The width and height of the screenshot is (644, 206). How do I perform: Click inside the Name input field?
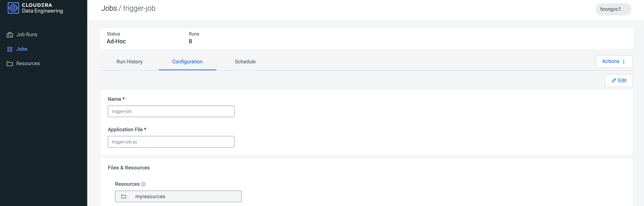[171, 111]
